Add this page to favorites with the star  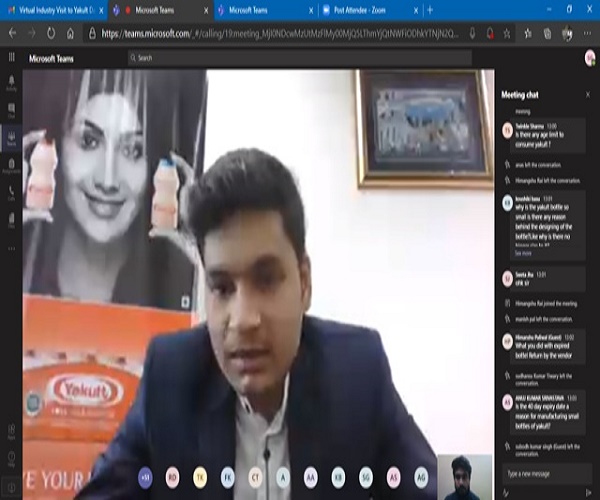coord(507,34)
